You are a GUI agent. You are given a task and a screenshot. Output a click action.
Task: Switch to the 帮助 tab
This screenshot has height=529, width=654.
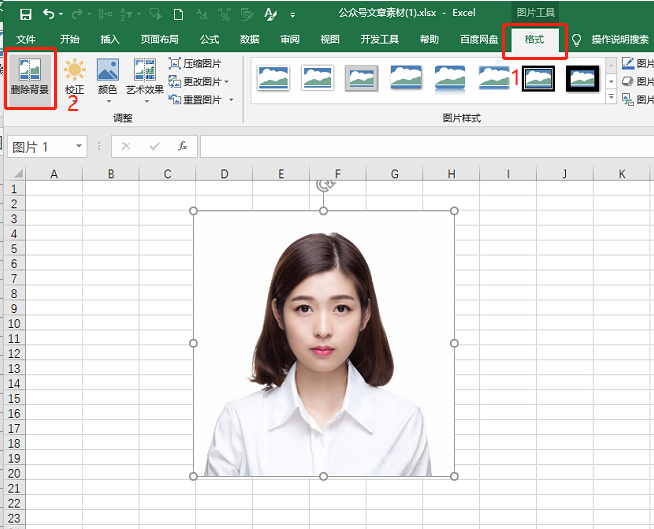(x=429, y=40)
